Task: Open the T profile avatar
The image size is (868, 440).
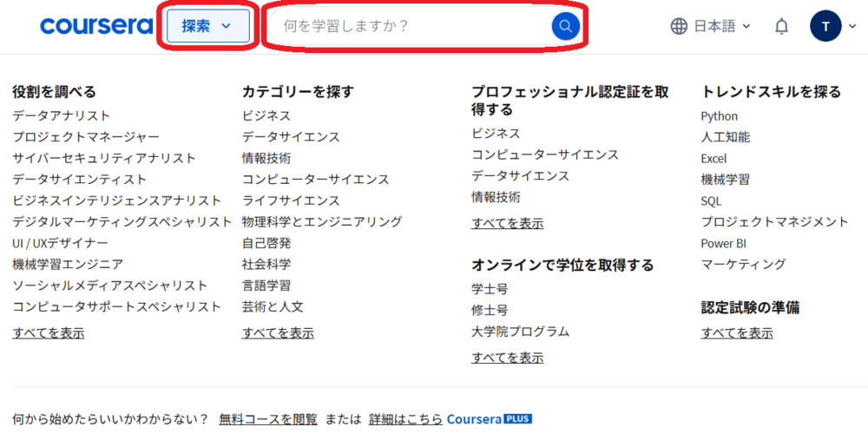Action: pyautogui.click(x=825, y=26)
